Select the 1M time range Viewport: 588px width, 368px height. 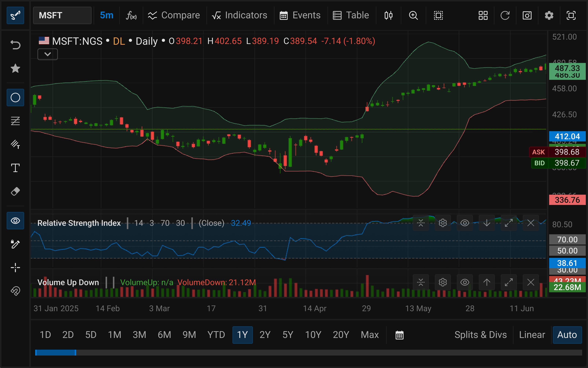coord(115,335)
